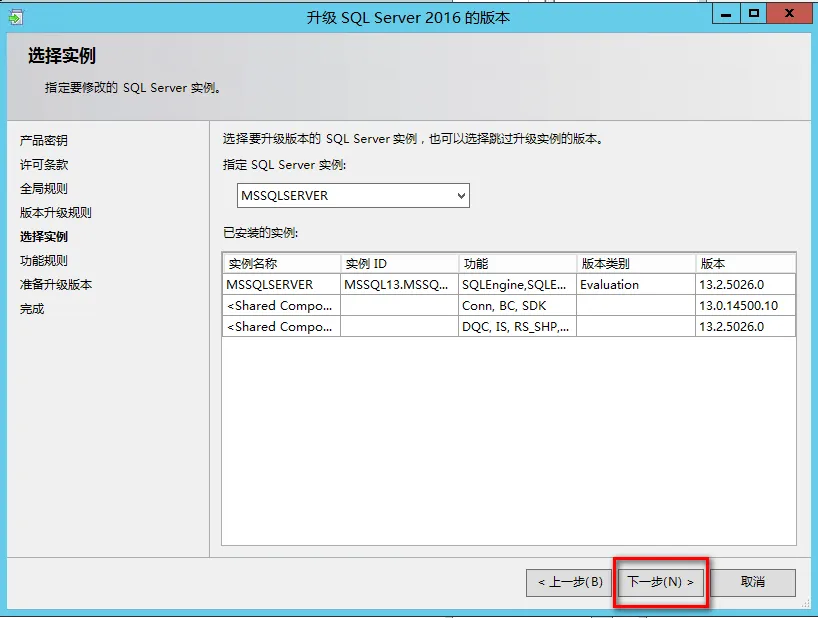Select 产品密钥 step in sidebar
The width and height of the screenshot is (818, 618).
44,140
